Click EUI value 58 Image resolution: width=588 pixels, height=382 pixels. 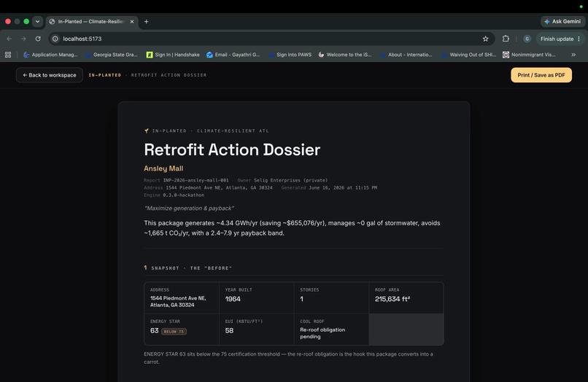pos(229,331)
